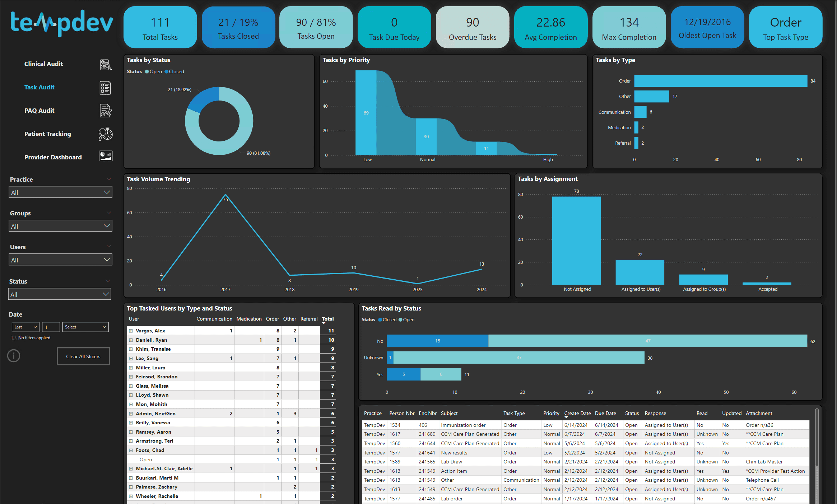Click the filter icon beside No filters applied
The image size is (837, 504).
point(14,338)
